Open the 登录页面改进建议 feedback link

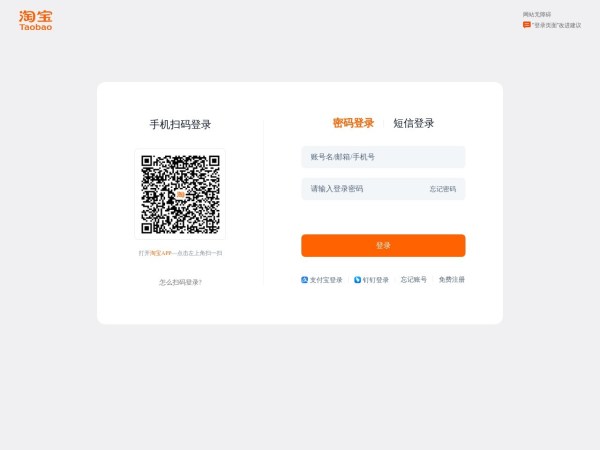tap(557, 25)
